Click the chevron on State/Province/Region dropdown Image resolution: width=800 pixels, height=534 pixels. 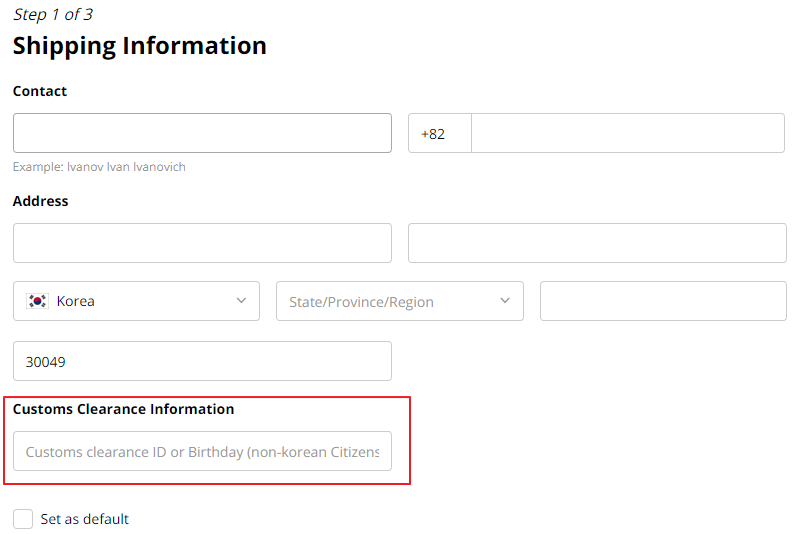click(505, 301)
